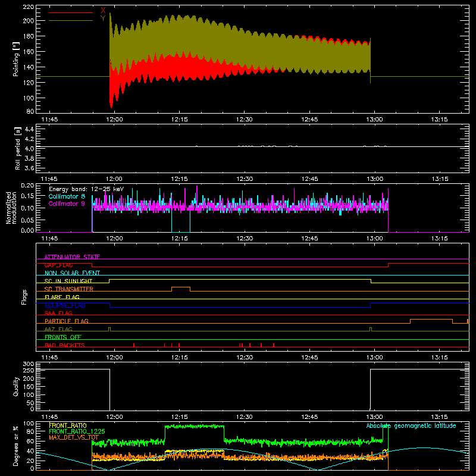Click the 220 tick on the Pointing axis
Image resolution: width=476 pixels, height=476 pixels.
29,7
